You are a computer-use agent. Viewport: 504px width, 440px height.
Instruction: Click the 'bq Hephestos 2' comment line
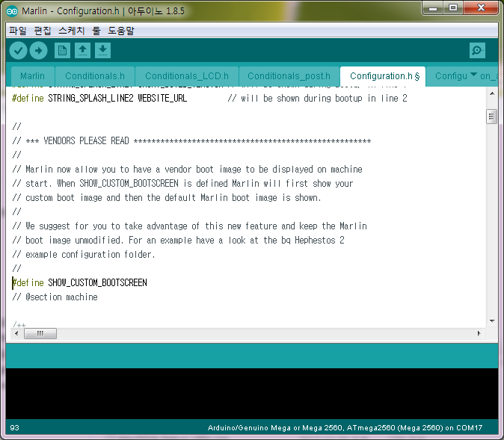coord(179,241)
